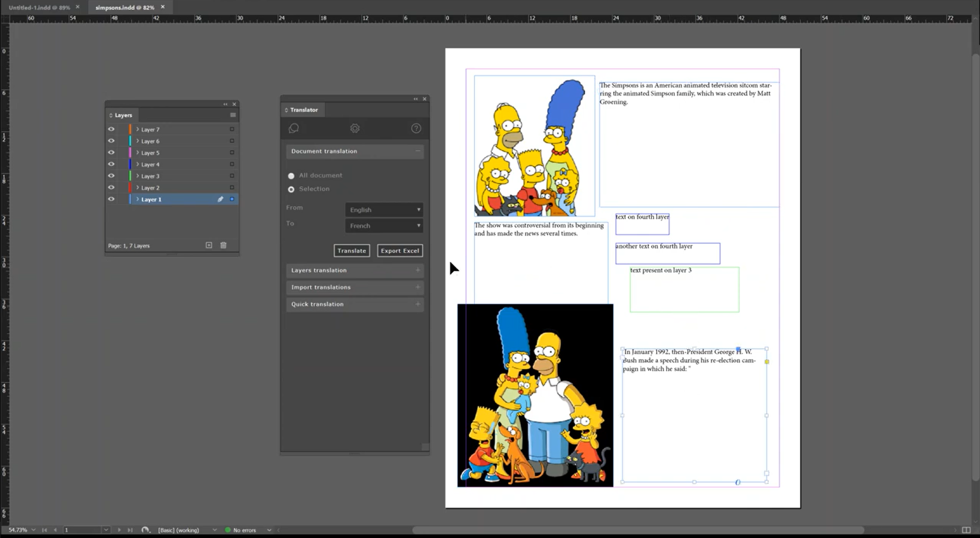Image resolution: width=980 pixels, height=538 pixels.
Task: Hide Layer 2 with its eye icon
Action: [111, 188]
